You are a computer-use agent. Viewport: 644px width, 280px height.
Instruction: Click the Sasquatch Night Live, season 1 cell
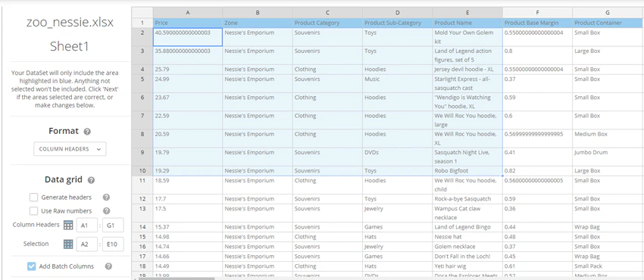pyautogui.click(x=467, y=157)
